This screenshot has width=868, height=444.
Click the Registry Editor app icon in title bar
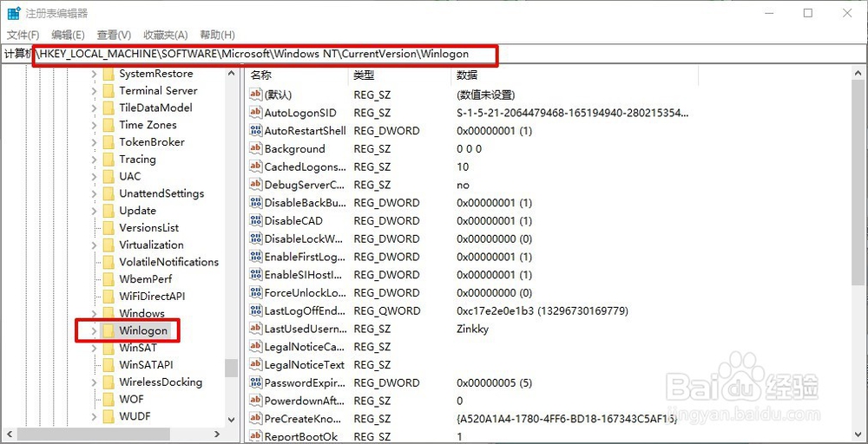click(x=13, y=13)
